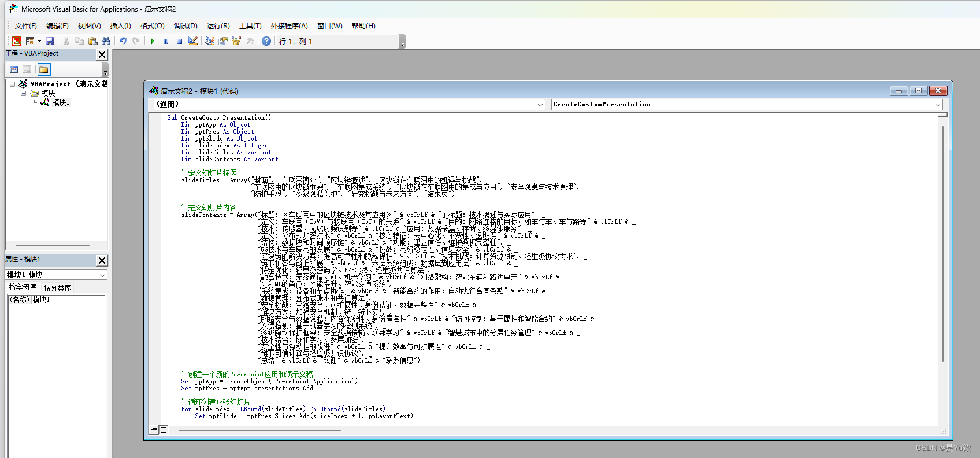Screen dimensions: 980x458
Task: Open the 调试(D) menu
Action: tap(185, 26)
